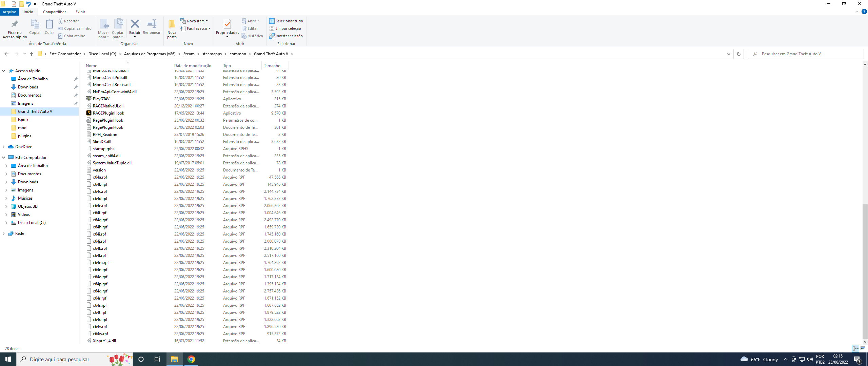Collapse the ribbon with the chevron
Viewport: 868px width, 366px height.
coord(856,12)
